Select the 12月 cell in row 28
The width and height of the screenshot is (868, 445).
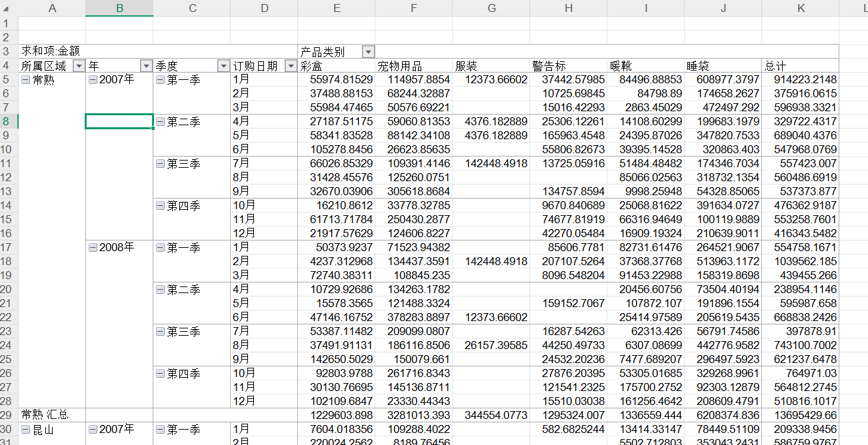pos(264,401)
